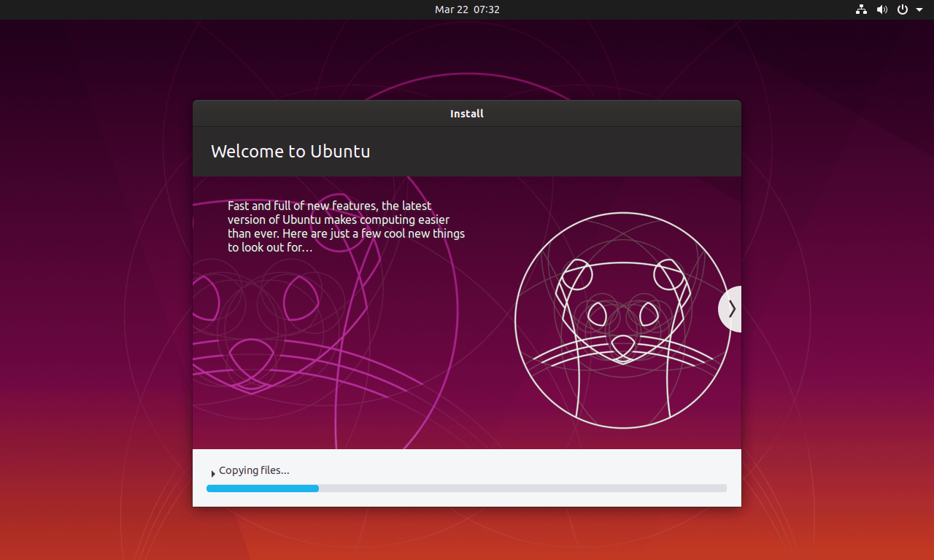934x560 pixels.
Task: Click the Install window title bar
Action: click(x=467, y=114)
